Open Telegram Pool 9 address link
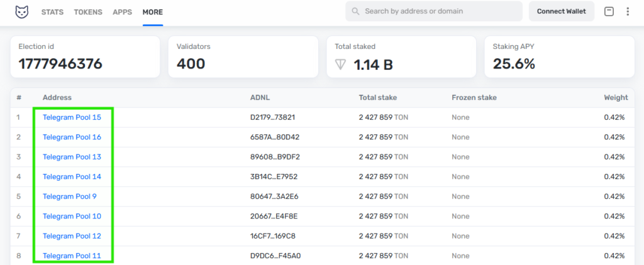The image size is (644, 265). coord(70,197)
